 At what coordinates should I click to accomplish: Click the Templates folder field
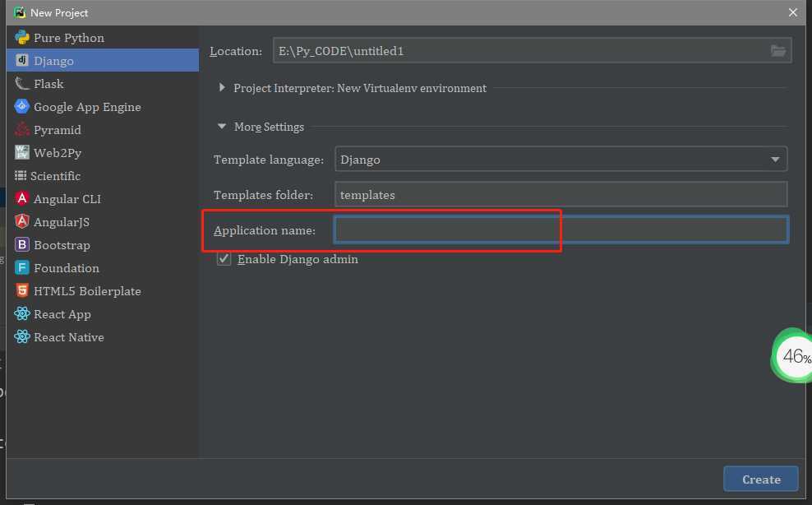point(561,194)
